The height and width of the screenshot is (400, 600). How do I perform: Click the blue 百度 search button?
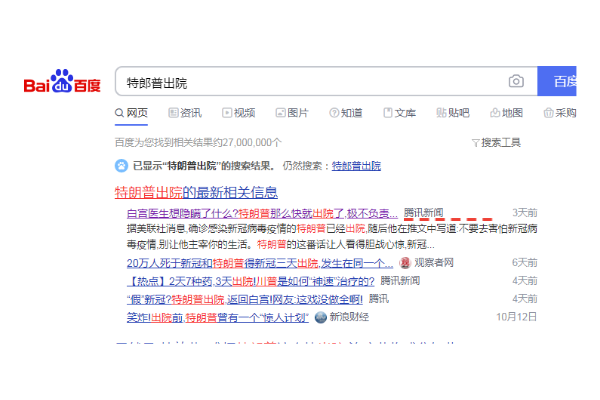tap(557, 81)
